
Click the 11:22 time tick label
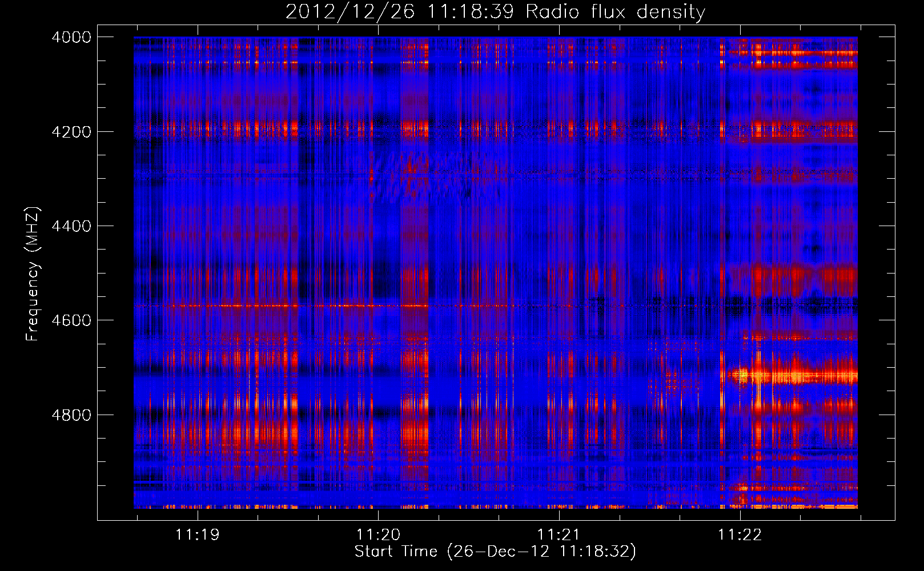(740, 534)
